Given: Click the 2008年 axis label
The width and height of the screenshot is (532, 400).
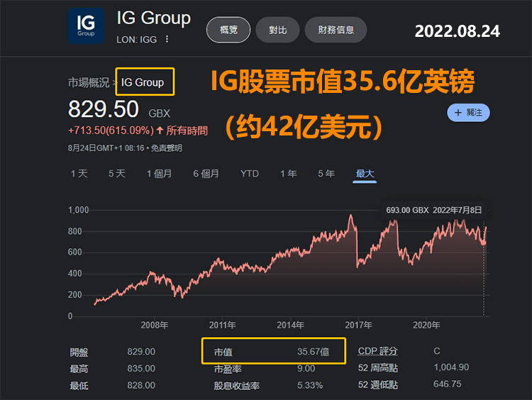Looking at the screenshot, I should pos(155,325).
